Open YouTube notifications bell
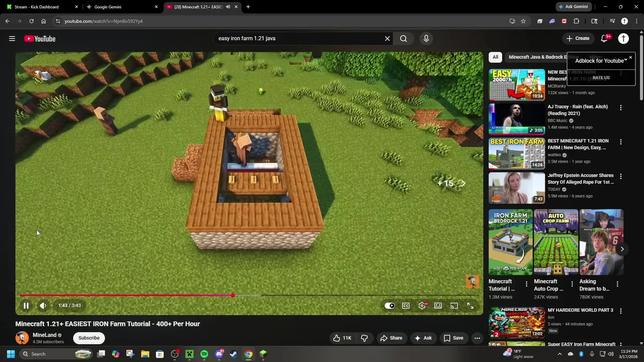The height and width of the screenshot is (362, 644). click(x=604, y=38)
